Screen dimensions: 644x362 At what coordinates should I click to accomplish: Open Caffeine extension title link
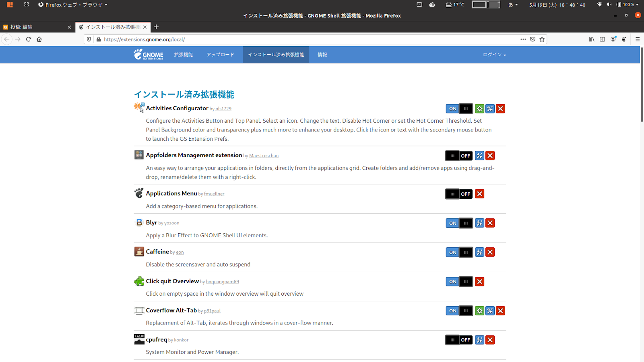coord(157,251)
